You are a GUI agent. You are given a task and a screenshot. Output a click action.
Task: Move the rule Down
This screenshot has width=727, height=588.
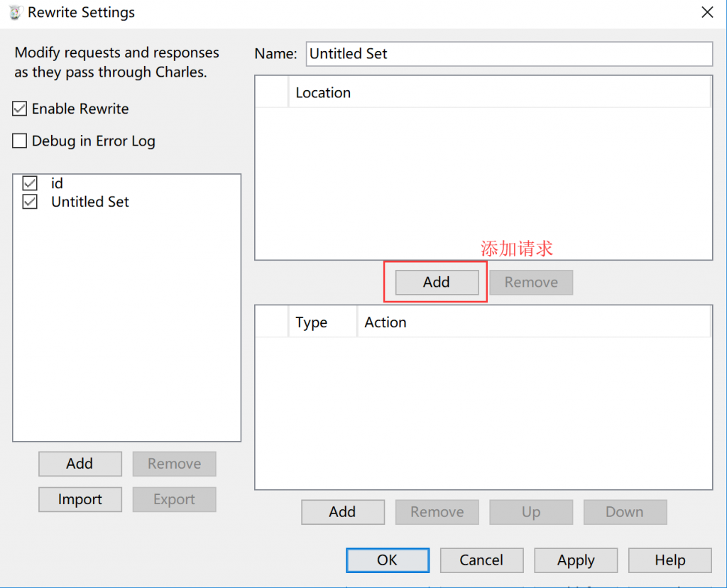point(625,512)
